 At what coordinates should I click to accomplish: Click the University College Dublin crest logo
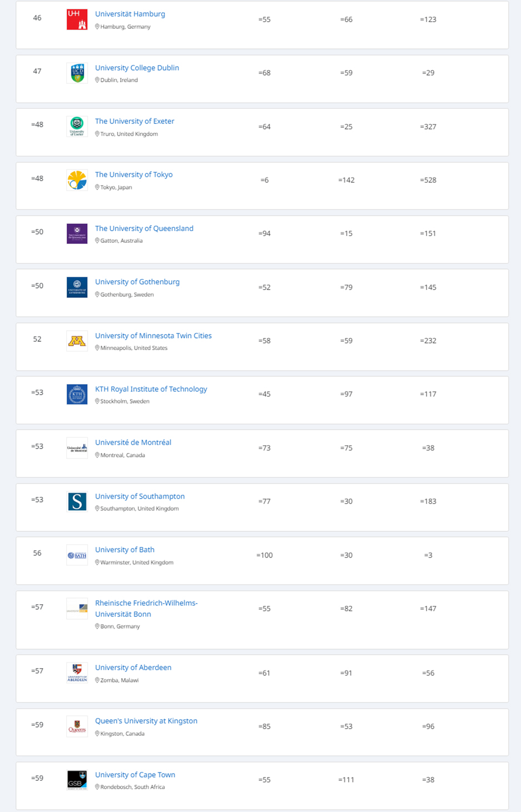[77, 73]
